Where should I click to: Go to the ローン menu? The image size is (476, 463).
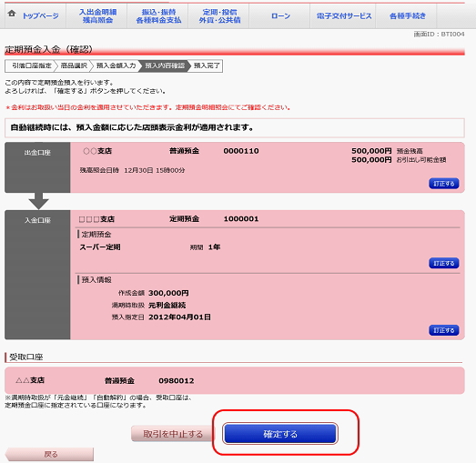coord(280,16)
